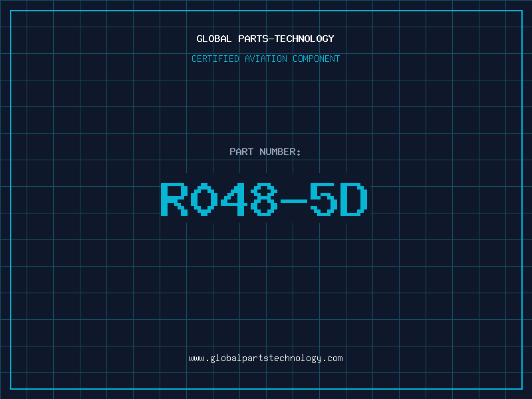Screen dimensions: 532x399
Task: Open the www.globalpartstechnology.com link
Action: point(265,358)
